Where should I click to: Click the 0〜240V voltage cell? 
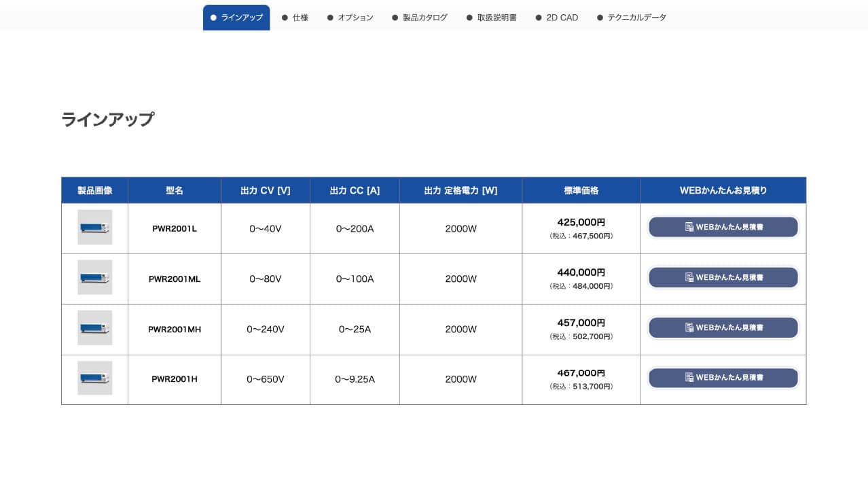click(x=266, y=330)
